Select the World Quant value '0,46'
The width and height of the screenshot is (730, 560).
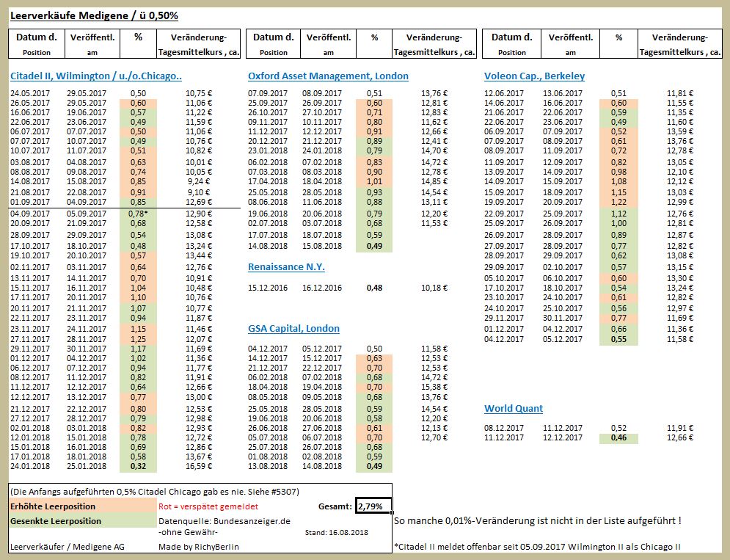(x=618, y=438)
